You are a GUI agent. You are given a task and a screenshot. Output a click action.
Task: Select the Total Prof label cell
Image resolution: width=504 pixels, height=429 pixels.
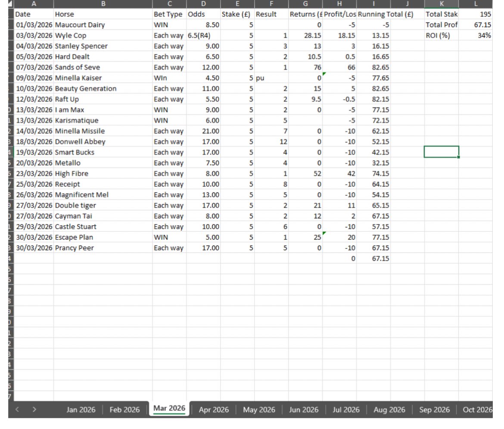pyautogui.click(x=441, y=25)
